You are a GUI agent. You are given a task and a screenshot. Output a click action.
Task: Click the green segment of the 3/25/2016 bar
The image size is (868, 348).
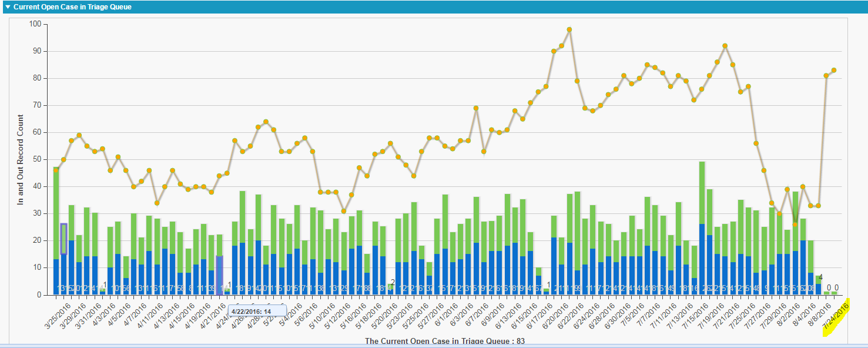[x=56, y=213]
